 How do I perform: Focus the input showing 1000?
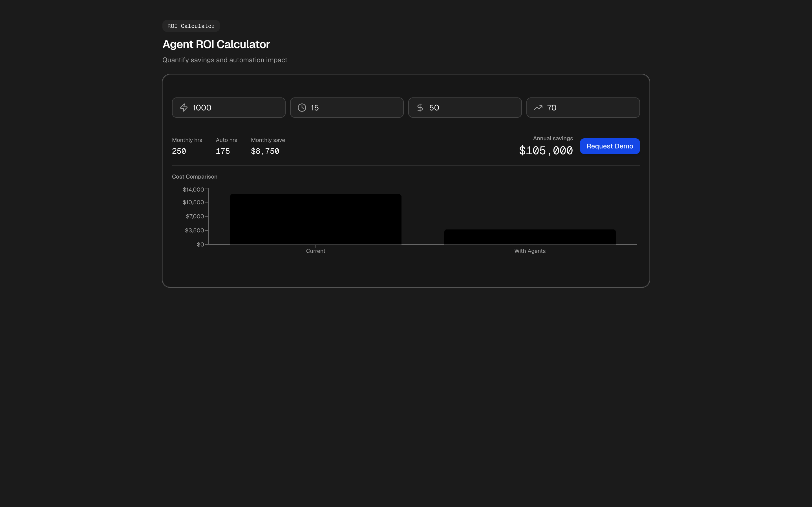pos(235,108)
